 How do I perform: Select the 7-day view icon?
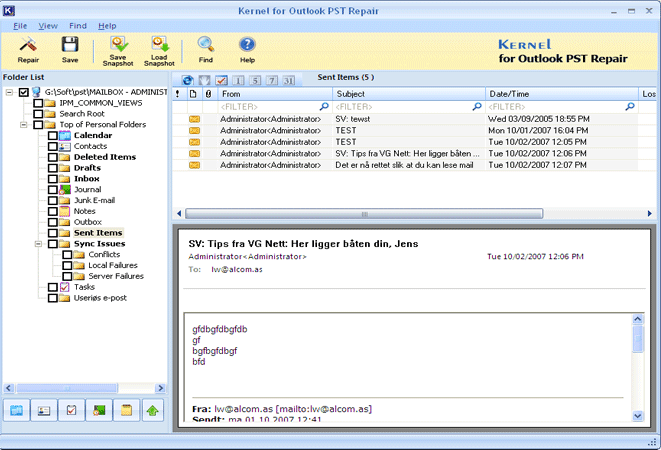(272, 80)
